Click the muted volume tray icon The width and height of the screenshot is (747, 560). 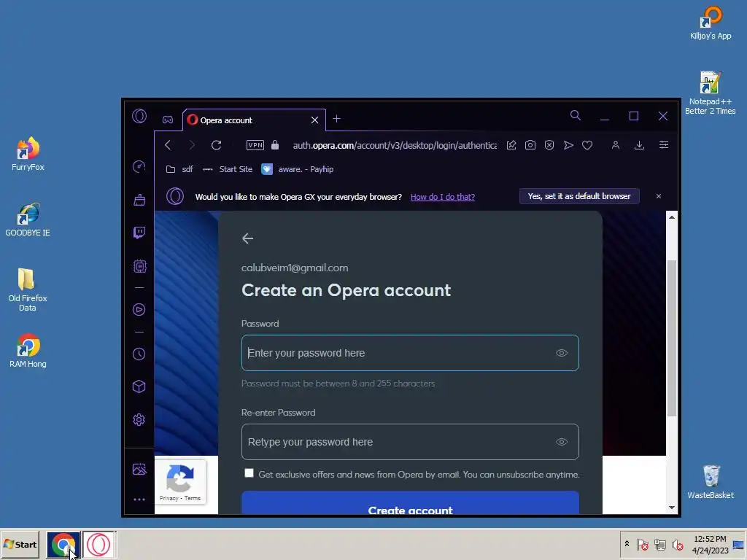(677, 544)
